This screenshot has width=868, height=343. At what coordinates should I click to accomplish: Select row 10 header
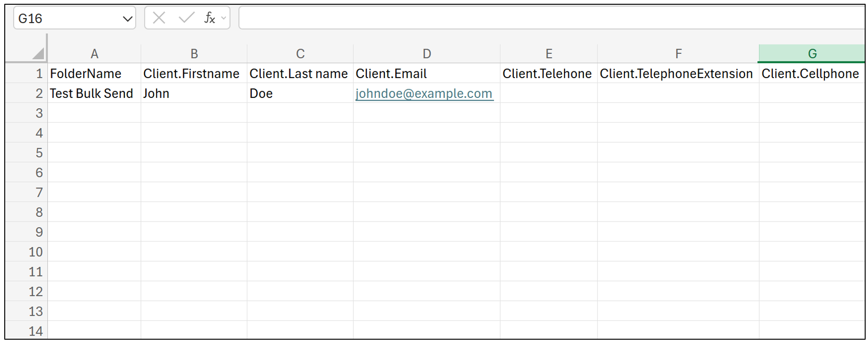26,252
